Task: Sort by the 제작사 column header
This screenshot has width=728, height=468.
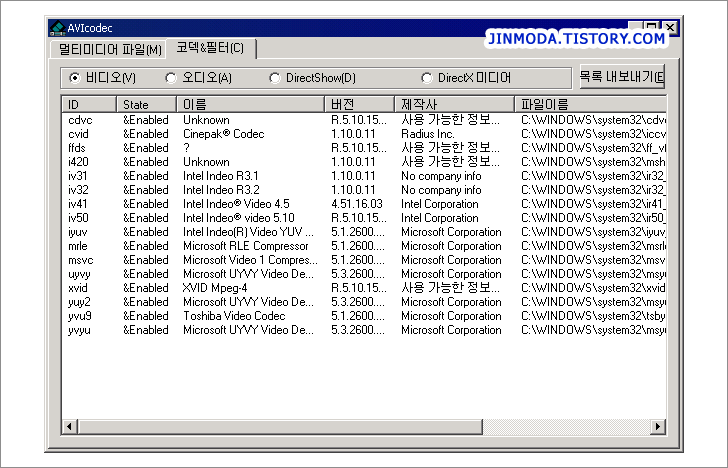Action: tap(455, 104)
